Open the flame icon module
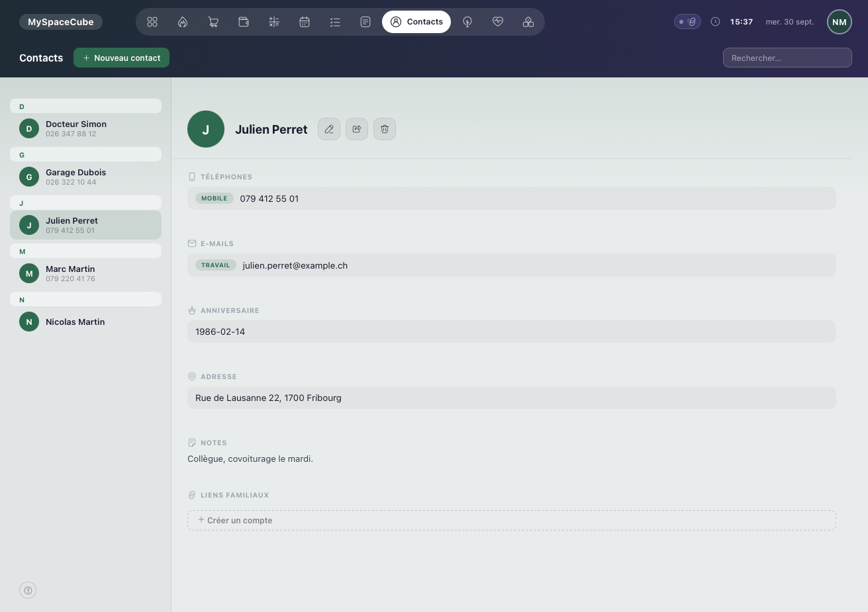Viewport: 868px width, 612px height. click(x=183, y=22)
